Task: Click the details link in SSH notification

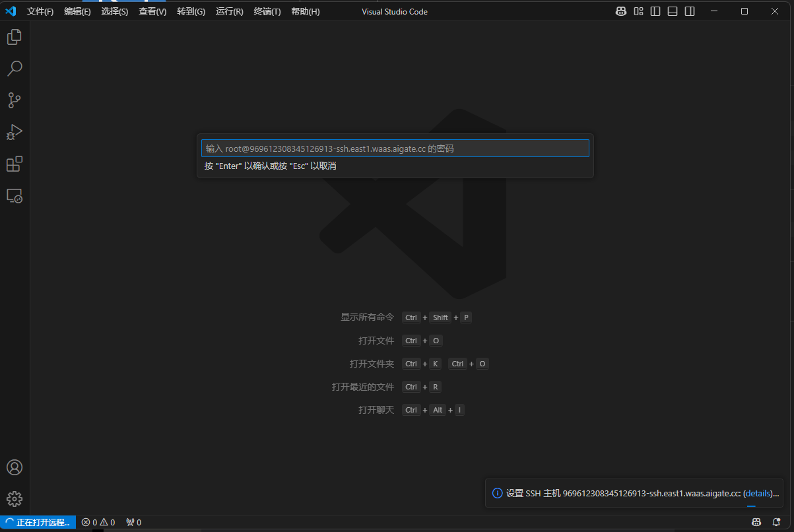Action: point(758,493)
